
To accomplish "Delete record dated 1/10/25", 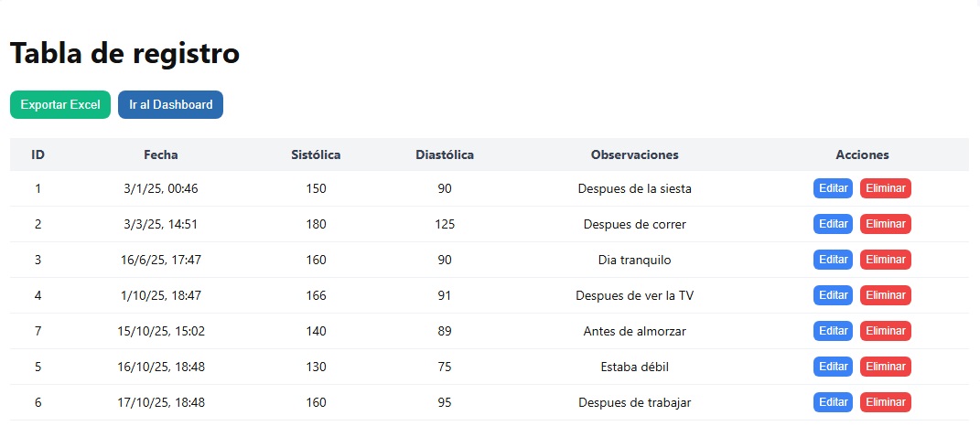I will (x=885, y=295).
